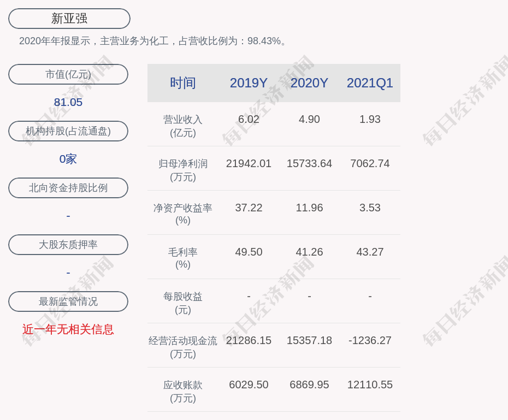The image size is (508, 420).
Task: Click the red 近一年无相关信息 text
Action: pyautogui.click(x=68, y=329)
